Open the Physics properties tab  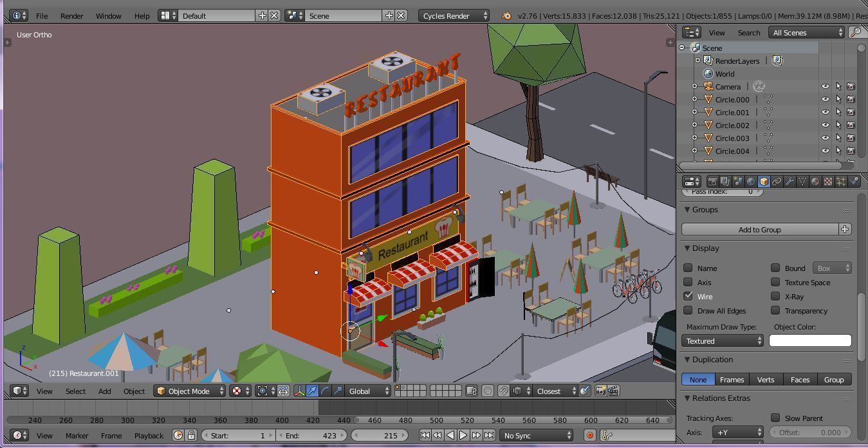coord(854,182)
